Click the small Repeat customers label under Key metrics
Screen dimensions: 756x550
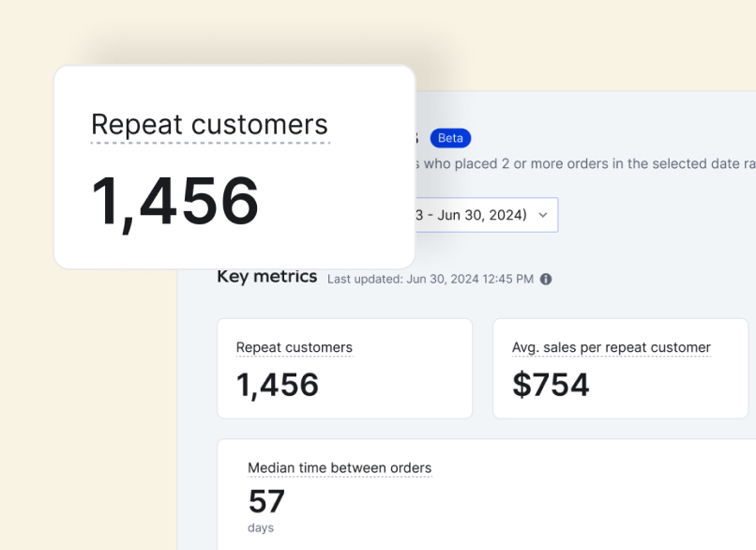(295, 347)
